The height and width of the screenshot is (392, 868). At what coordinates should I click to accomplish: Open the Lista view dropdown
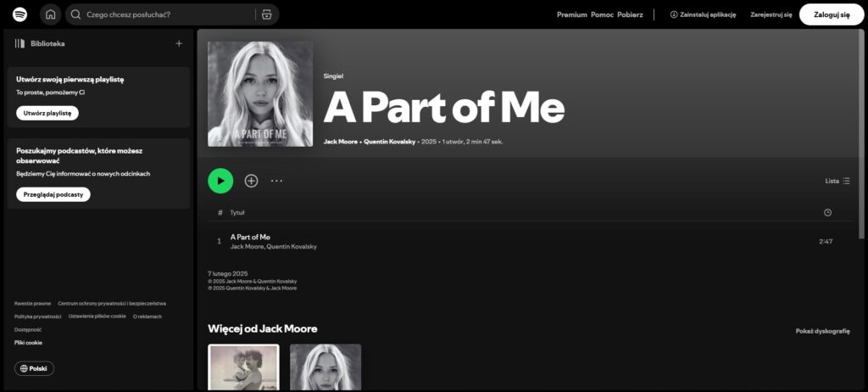pyautogui.click(x=837, y=181)
